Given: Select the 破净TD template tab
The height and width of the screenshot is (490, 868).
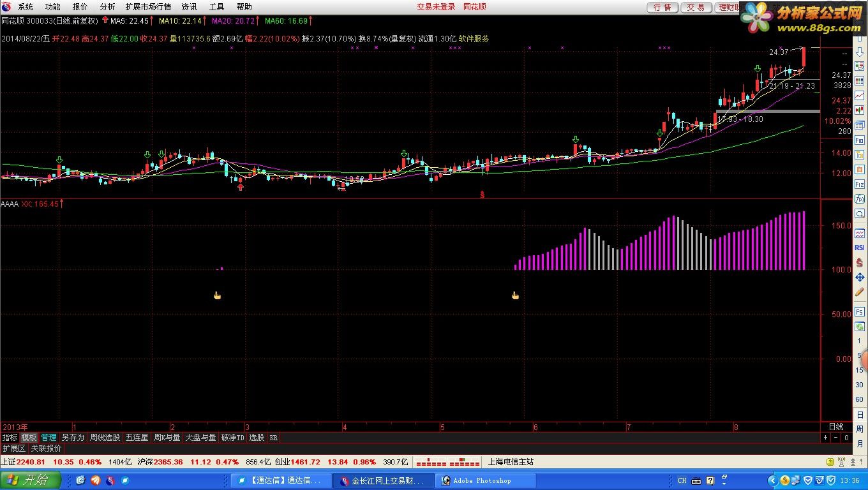Looking at the screenshot, I should pos(233,438).
